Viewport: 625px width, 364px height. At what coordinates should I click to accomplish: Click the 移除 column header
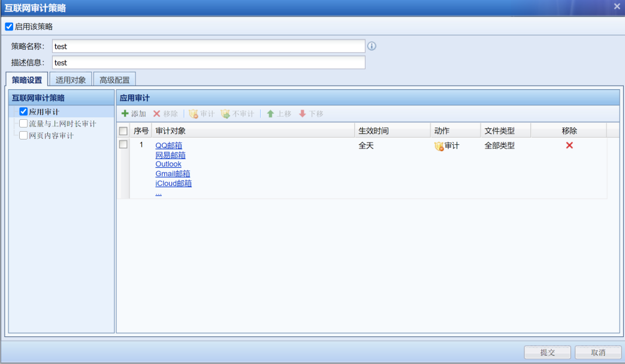pos(569,131)
